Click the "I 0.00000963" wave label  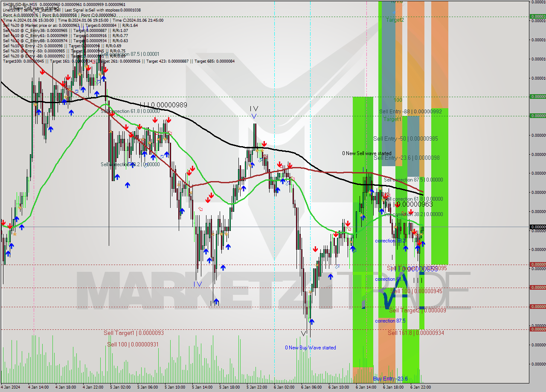[412, 205]
